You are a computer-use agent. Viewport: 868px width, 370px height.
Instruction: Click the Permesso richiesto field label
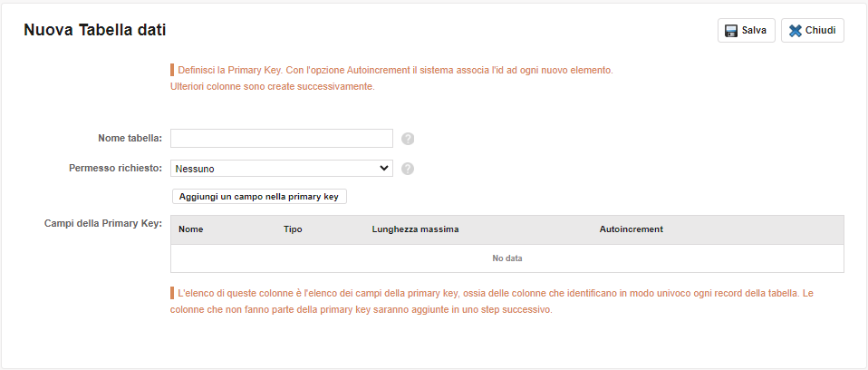pyautogui.click(x=116, y=168)
